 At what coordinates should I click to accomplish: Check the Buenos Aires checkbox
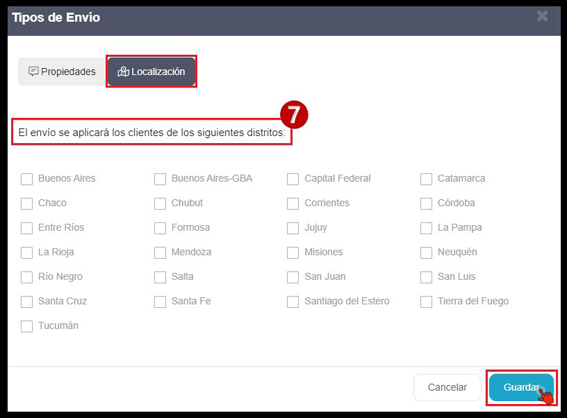coord(27,179)
